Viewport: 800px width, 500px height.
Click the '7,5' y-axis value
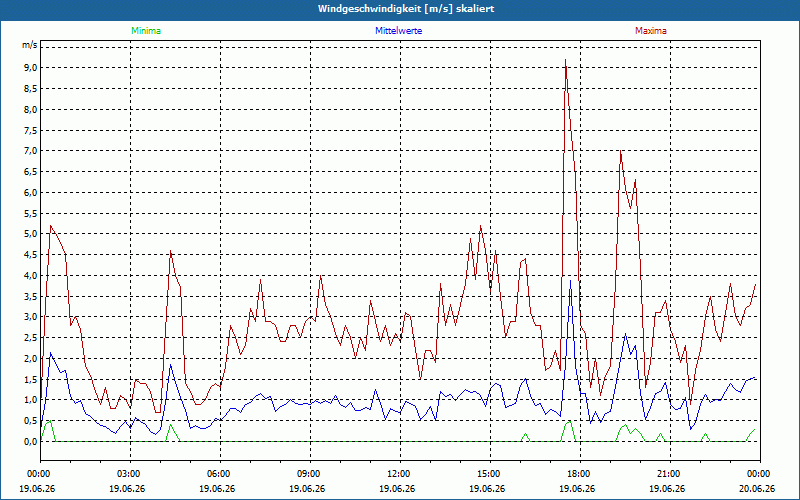point(31,131)
